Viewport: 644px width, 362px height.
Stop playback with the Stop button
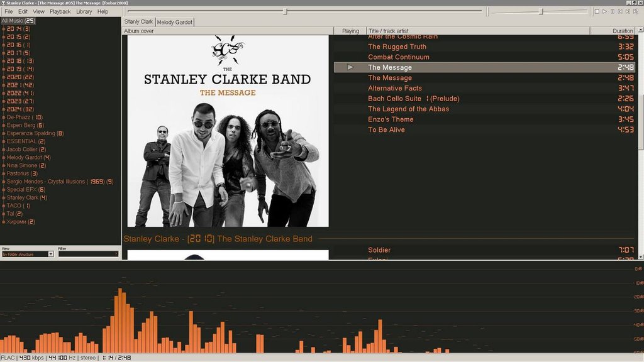[597, 11]
